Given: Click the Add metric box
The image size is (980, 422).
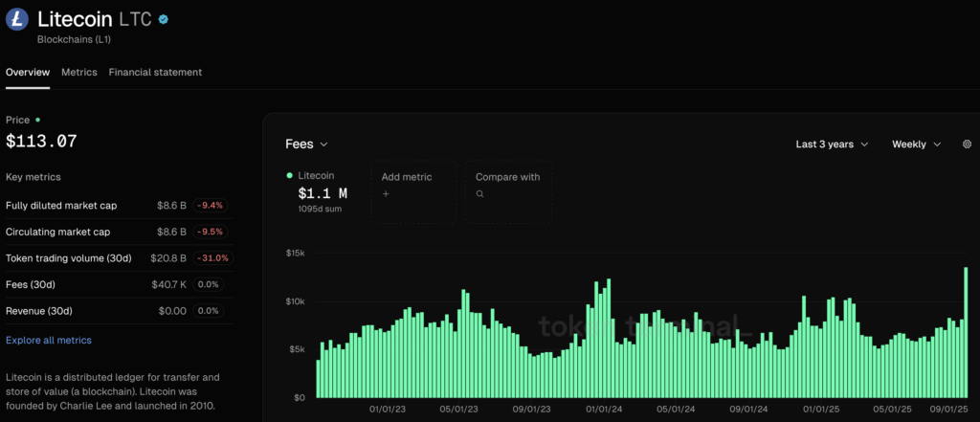Looking at the screenshot, I should pyautogui.click(x=413, y=192).
